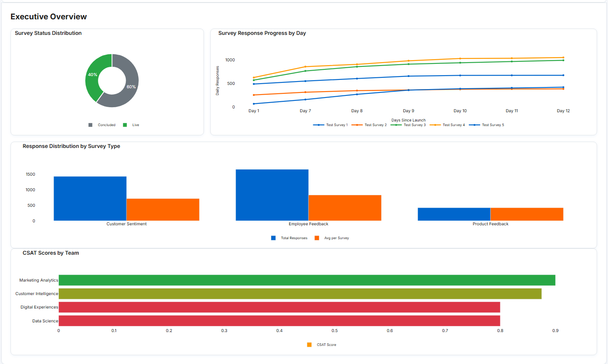This screenshot has width=608, height=364.
Task: Select the Product Feedback category label
Action: point(491,224)
